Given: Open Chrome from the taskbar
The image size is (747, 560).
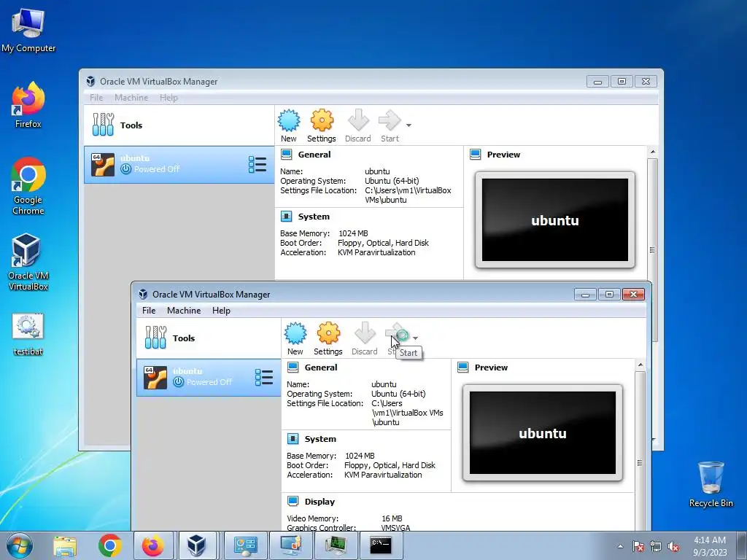Looking at the screenshot, I should [110, 545].
